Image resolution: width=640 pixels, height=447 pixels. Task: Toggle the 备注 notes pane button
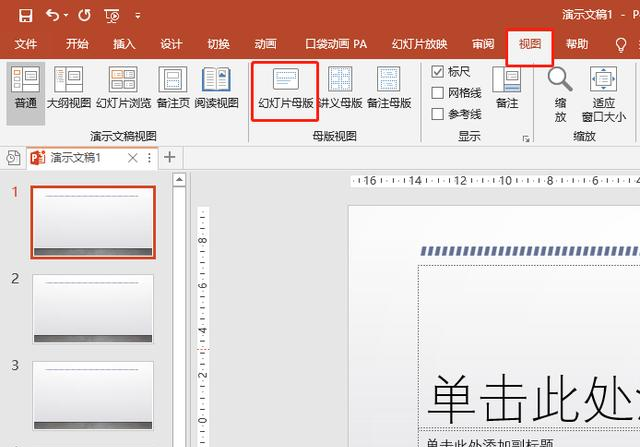click(507, 88)
